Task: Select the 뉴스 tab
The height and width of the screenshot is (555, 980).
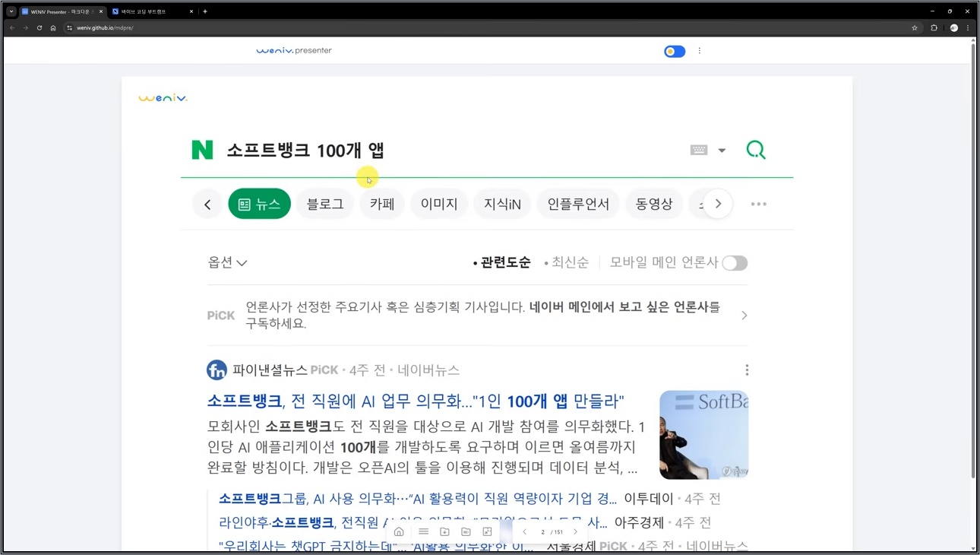Action: 260,204
